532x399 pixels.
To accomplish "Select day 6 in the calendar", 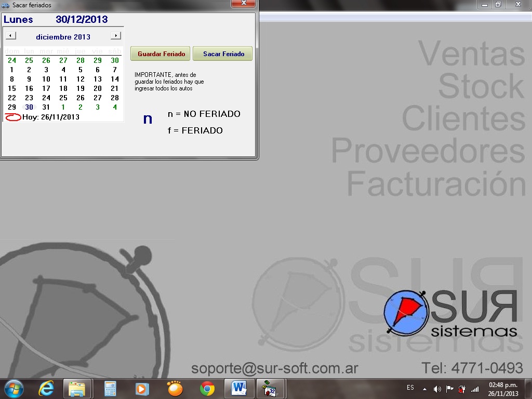I will [98, 70].
